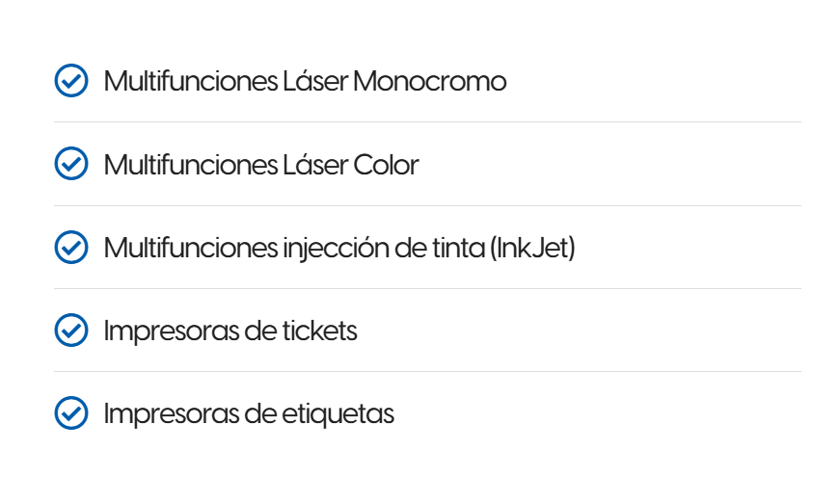
Task: Click the word Color in the second item
Action: point(386,165)
